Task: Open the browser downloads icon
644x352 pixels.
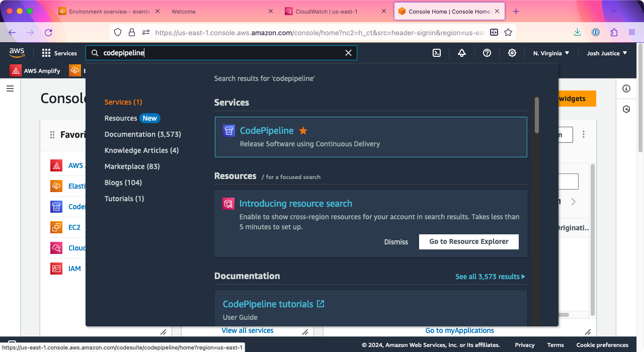Action: click(x=577, y=32)
